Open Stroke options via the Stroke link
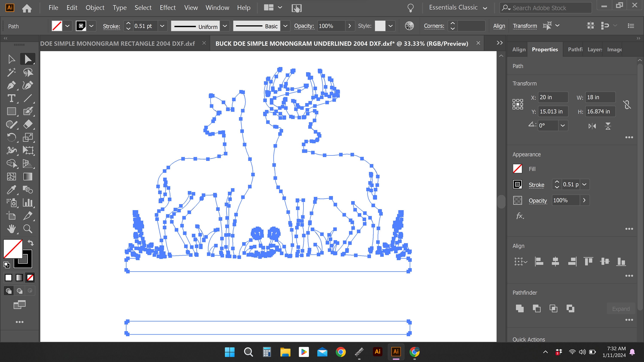 pos(111,26)
